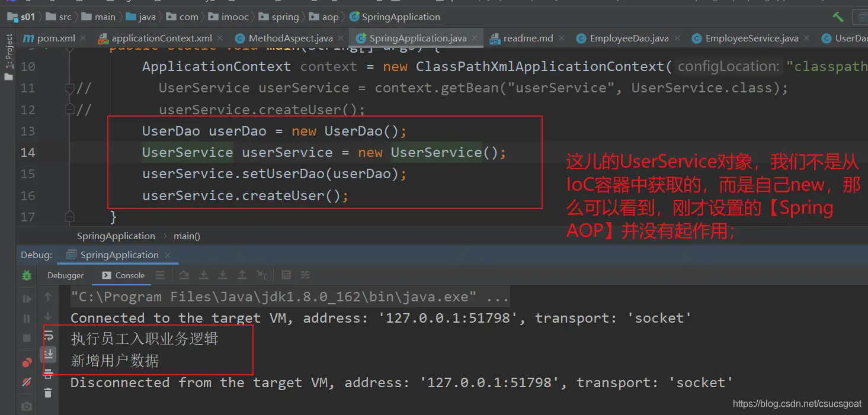Stop the debug session with the square icon
868x415 pixels.
point(27,338)
